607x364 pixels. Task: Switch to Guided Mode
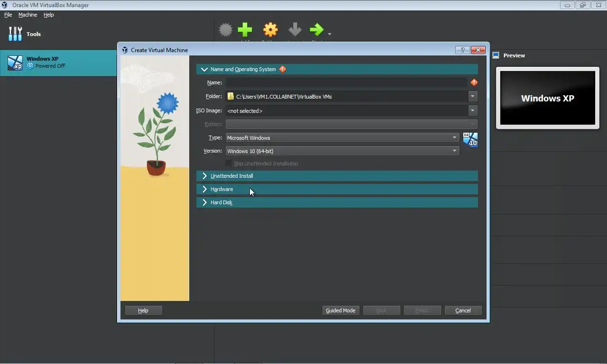point(340,310)
